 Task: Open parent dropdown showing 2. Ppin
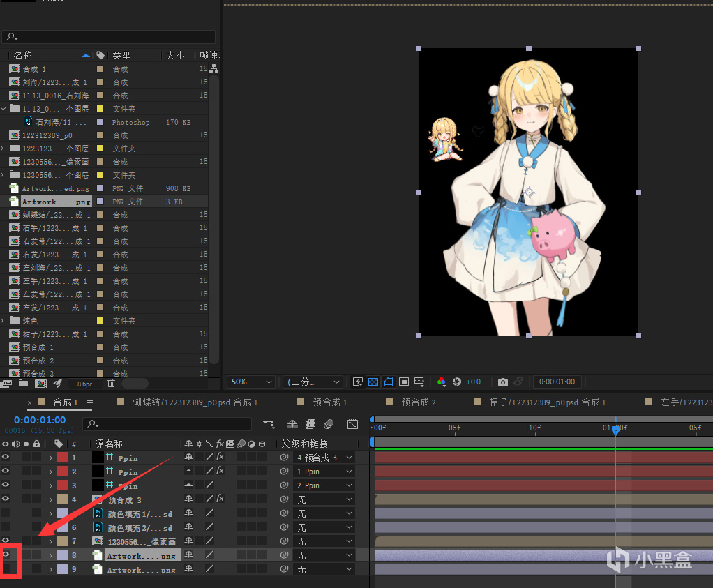[x=324, y=485]
